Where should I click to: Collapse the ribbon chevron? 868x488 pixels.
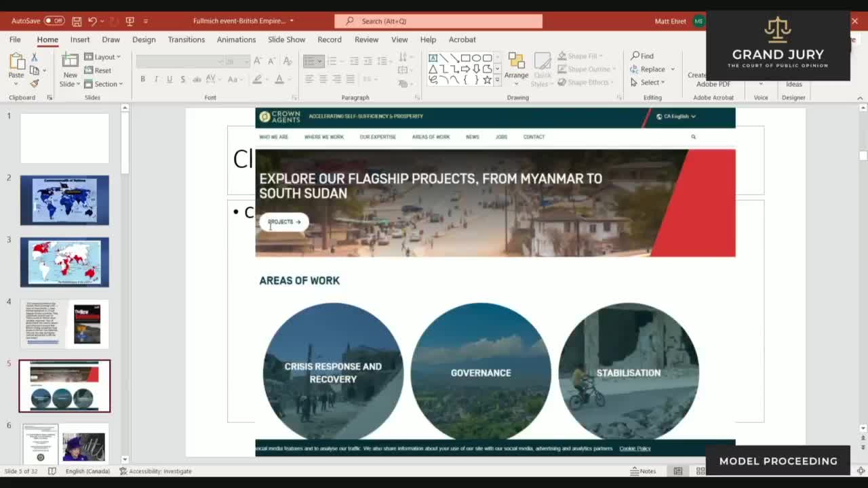[x=860, y=98]
